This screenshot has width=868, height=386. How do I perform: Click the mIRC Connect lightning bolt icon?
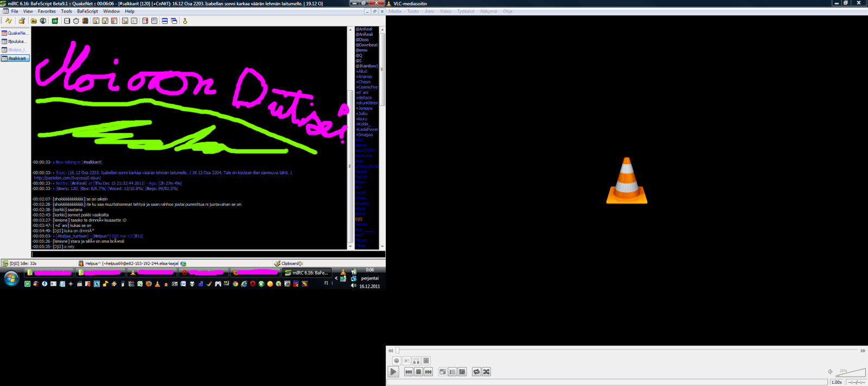click(8, 21)
